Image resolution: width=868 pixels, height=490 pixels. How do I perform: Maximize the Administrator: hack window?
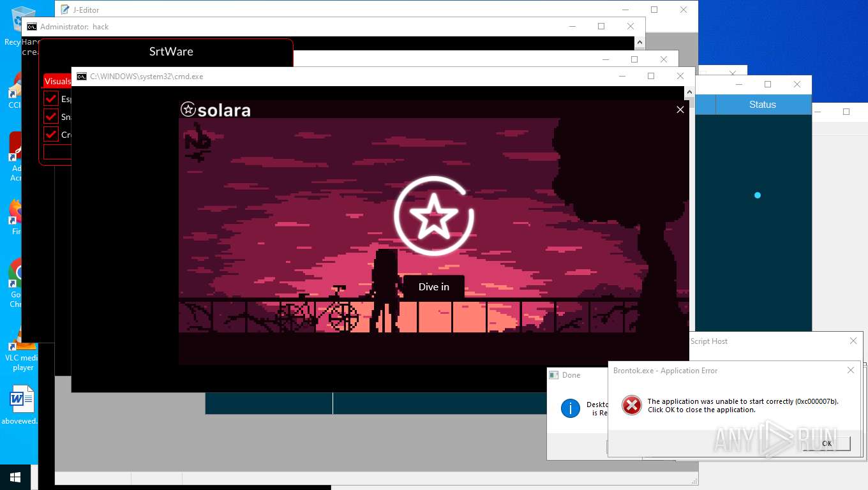601,26
